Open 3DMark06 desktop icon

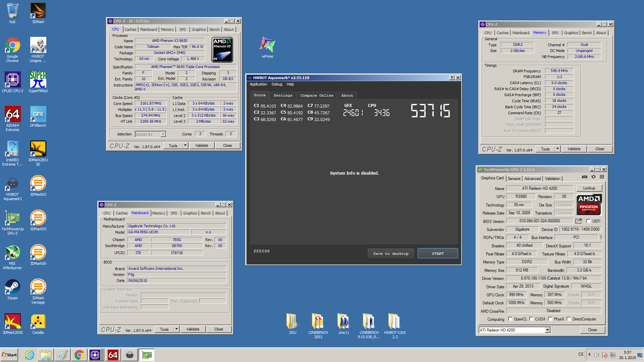coord(38,255)
